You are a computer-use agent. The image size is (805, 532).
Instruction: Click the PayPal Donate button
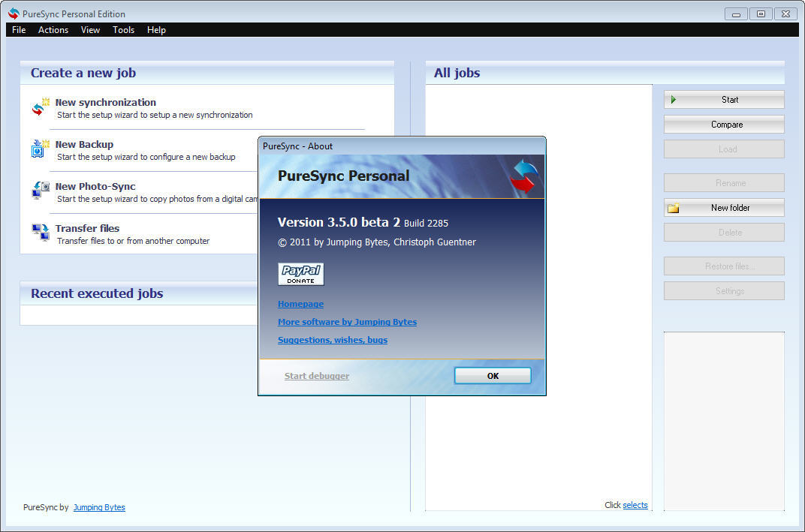tap(301, 274)
